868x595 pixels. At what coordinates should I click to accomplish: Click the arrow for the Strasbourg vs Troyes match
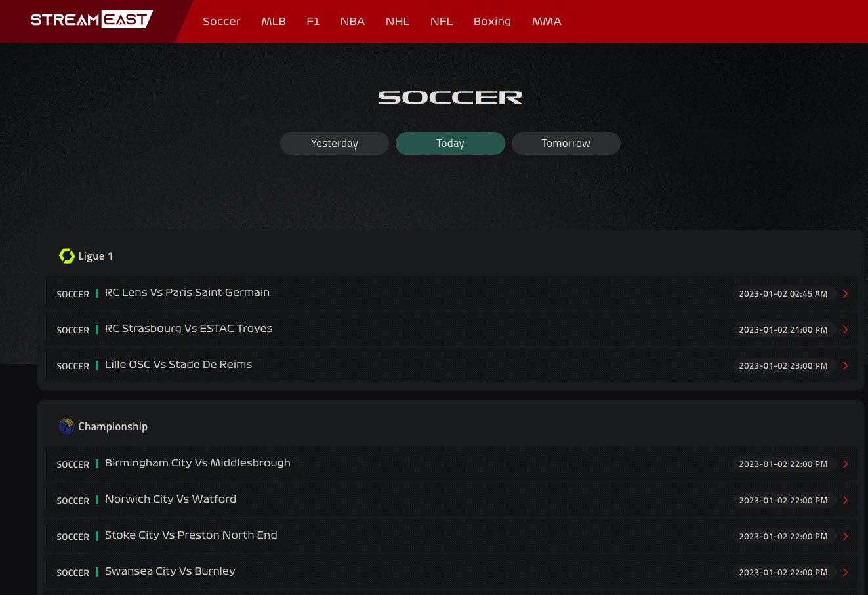pyautogui.click(x=845, y=329)
